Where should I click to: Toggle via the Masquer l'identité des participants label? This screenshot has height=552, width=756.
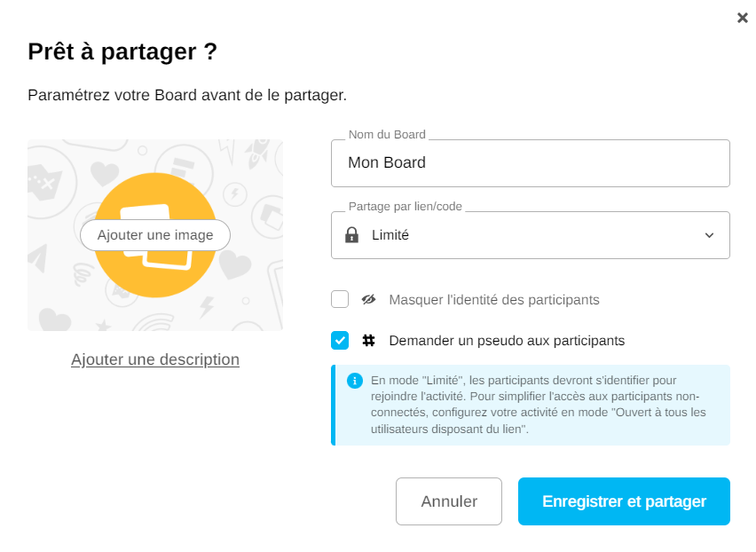494,300
